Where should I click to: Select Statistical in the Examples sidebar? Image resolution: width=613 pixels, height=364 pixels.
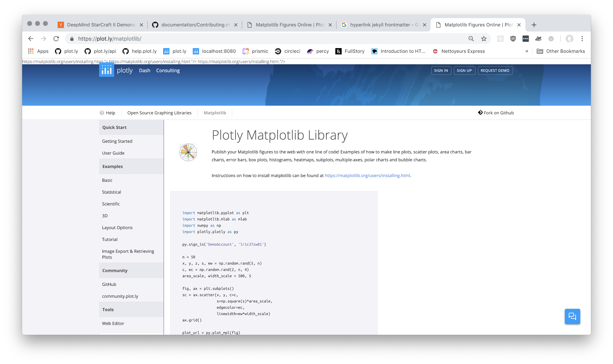pos(111,192)
